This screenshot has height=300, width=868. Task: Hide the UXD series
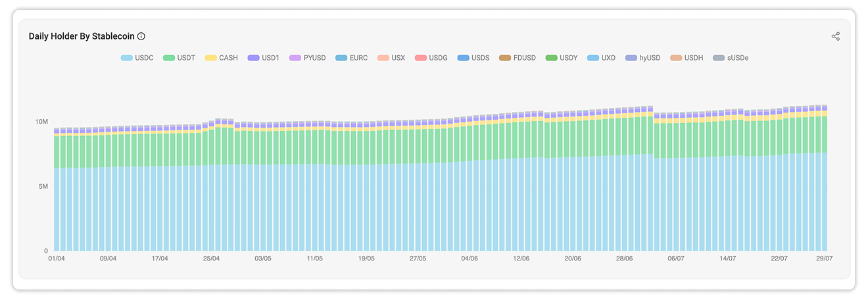[602, 58]
